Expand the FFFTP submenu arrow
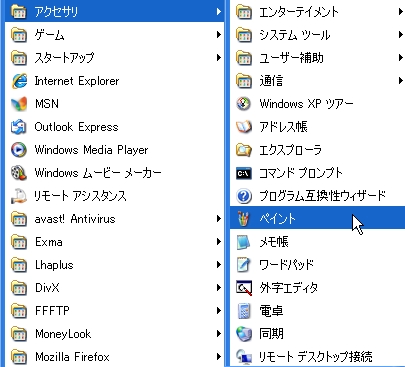This screenshot has height=367, width=405. [219, 311]
